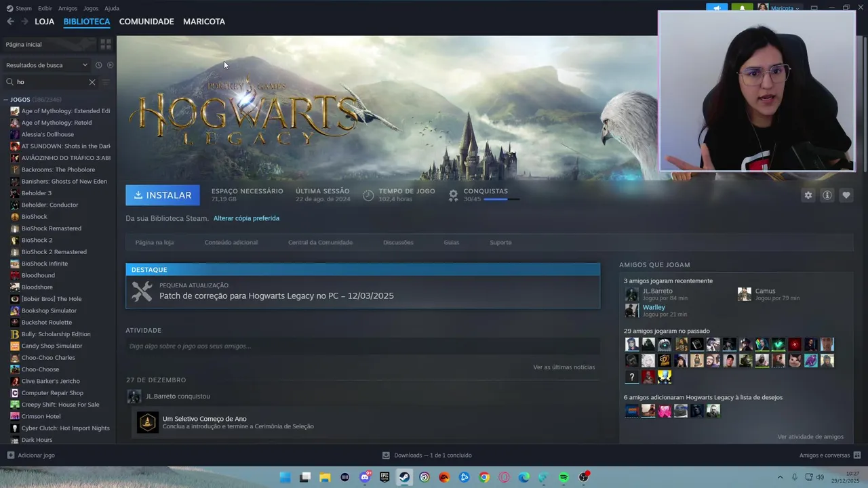
Task: Select BioShock Infinite in game list
Action: 45,264
